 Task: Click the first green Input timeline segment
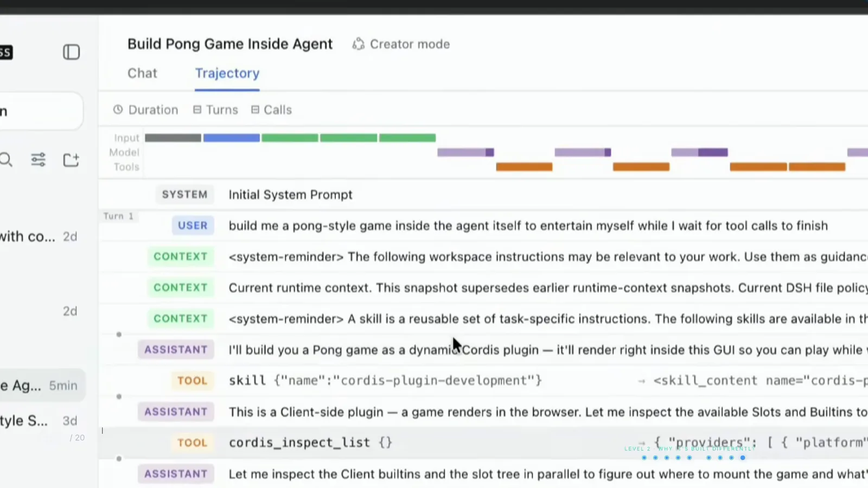pos(290,138)
